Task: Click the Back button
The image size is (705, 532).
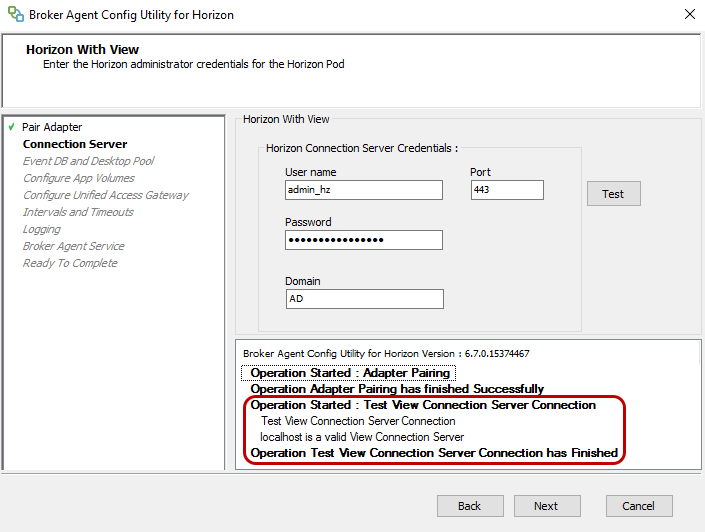Action: [x=470, y=506]
